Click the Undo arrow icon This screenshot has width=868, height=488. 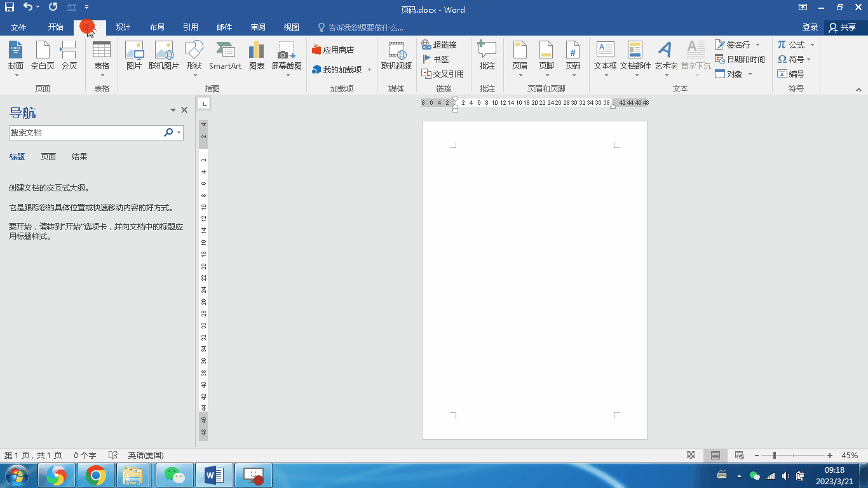point(27,7)
